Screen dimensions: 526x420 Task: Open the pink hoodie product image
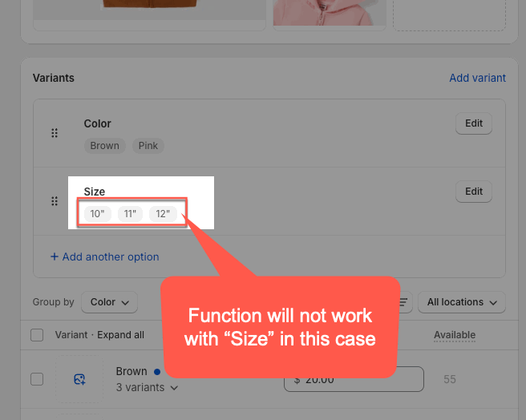pos(330,13)
